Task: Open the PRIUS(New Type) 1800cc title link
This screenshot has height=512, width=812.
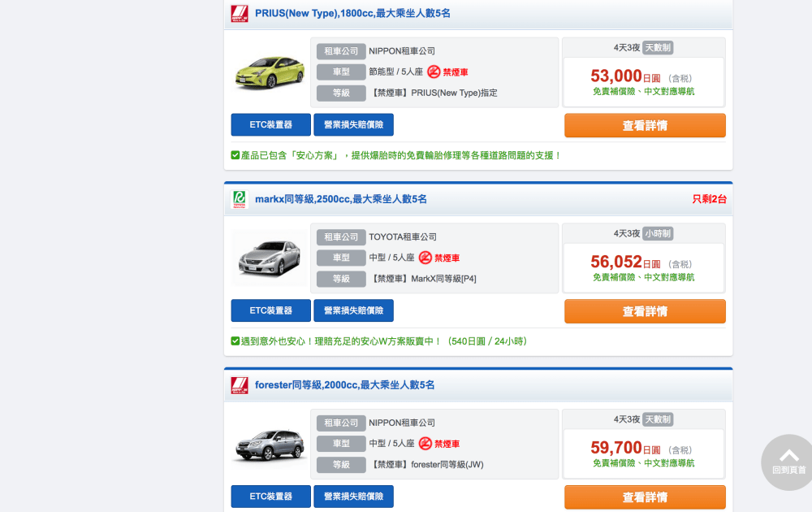Action: pos(352,14)
